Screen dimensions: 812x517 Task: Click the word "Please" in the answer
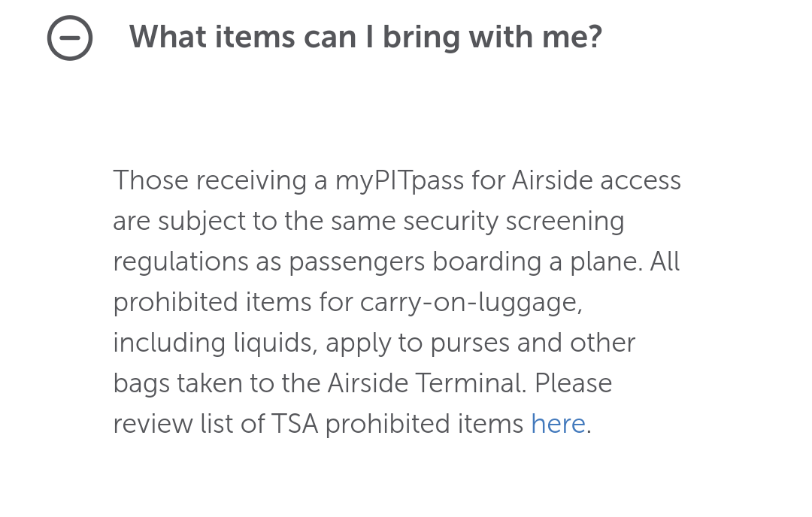(574, 383)
